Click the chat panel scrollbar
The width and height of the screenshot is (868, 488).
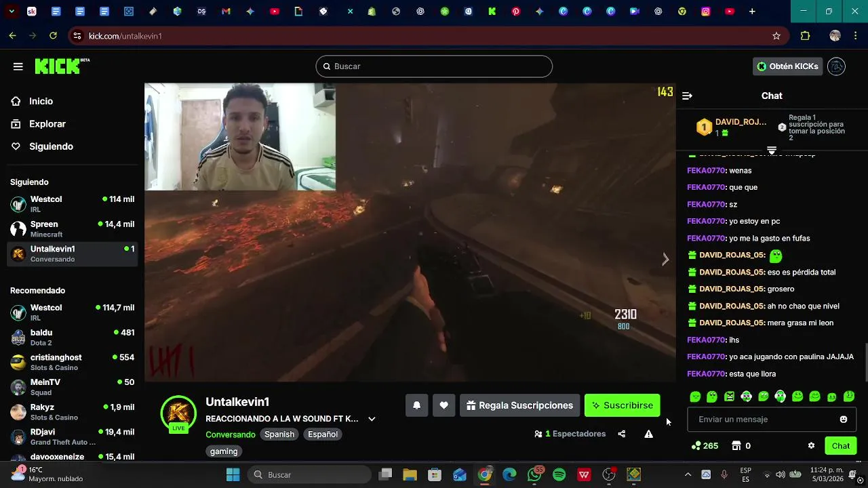(866, 363)
